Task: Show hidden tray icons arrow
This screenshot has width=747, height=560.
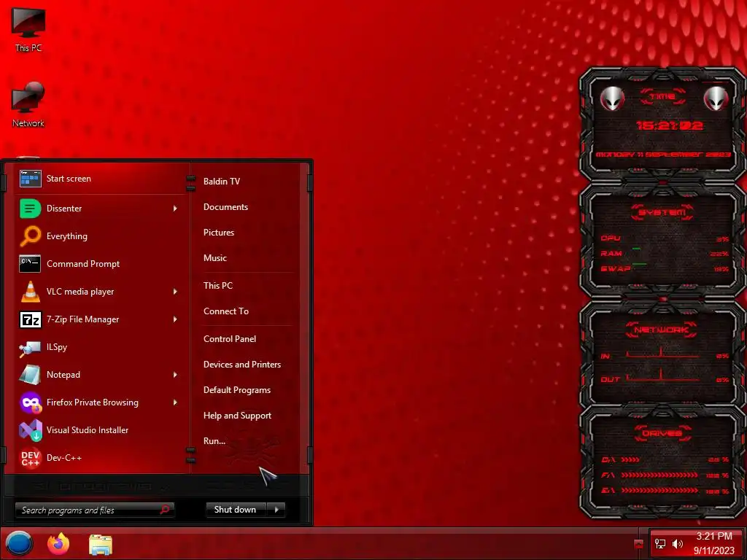Action: click(x=638, y=544)
